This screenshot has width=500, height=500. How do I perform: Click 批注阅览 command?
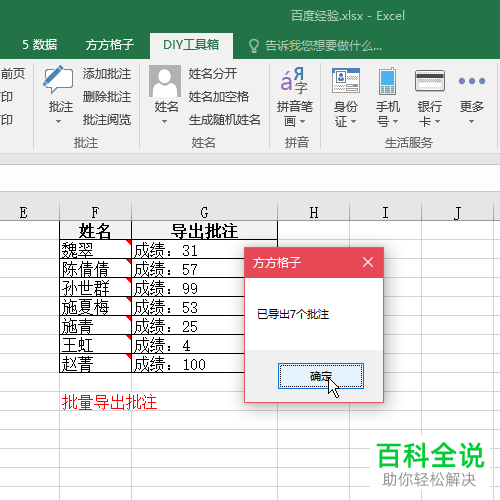click(x=107, y=120)
